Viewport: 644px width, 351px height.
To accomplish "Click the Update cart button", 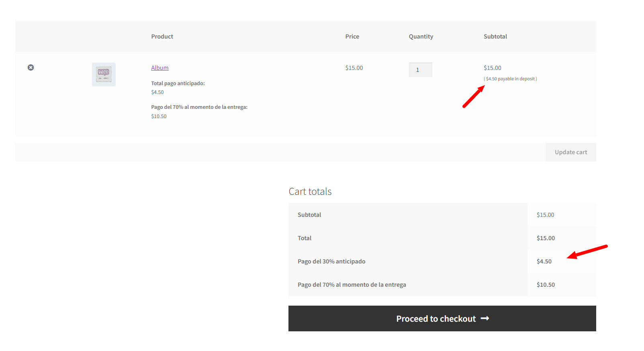I will [x=570, y=152].
